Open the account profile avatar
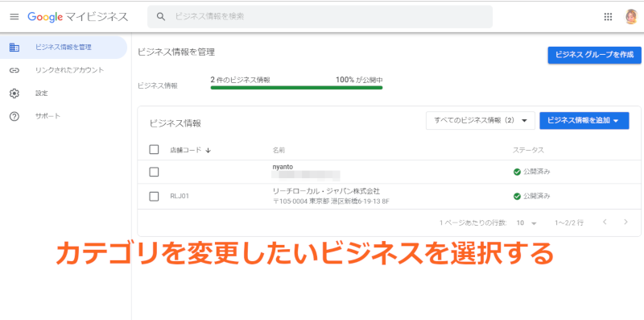Screen dimensions: 644x320 click(631, 17)
